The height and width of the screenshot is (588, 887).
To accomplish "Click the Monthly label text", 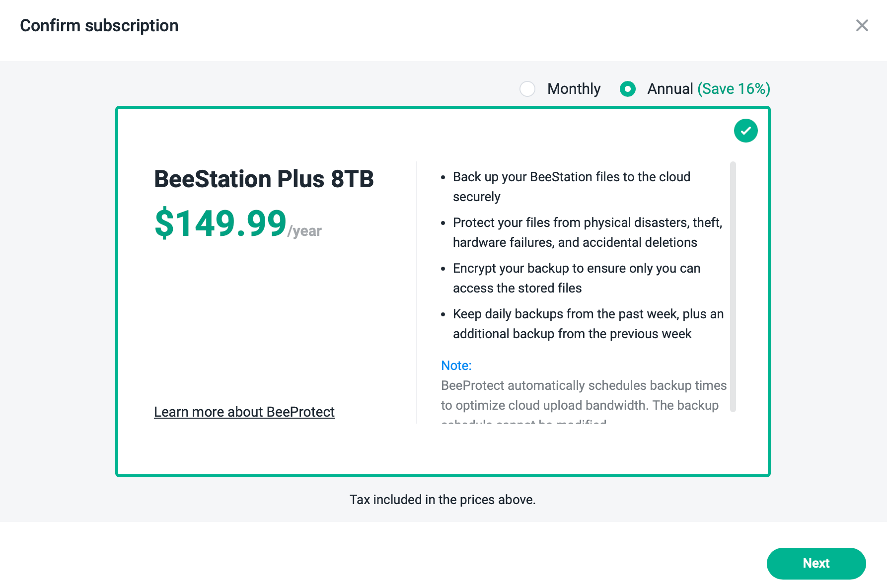I will (x=574, y=89).
